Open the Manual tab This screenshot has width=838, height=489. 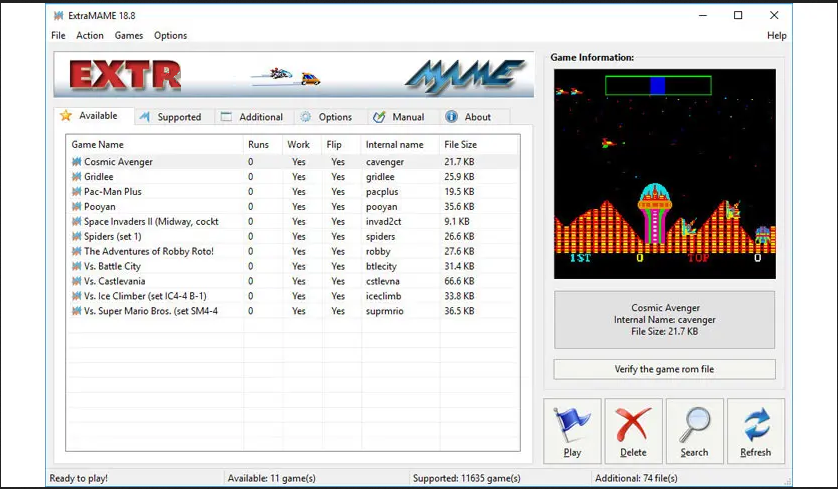pos(399,117)
